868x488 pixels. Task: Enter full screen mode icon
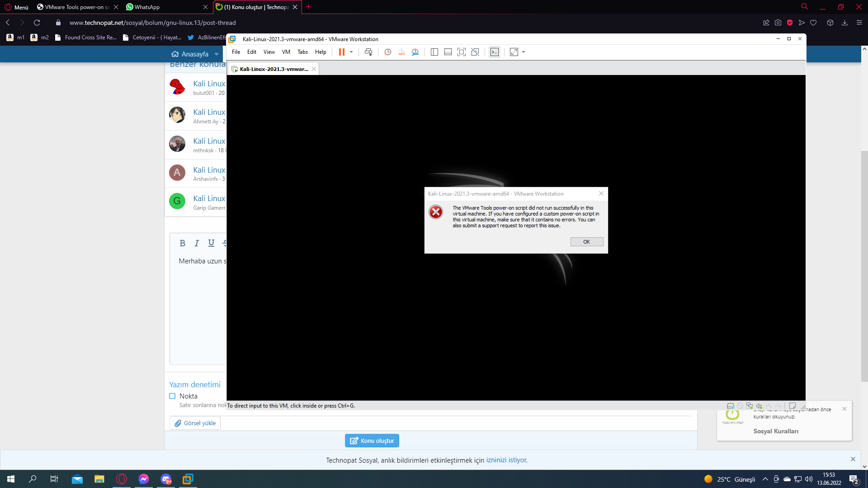click(461, 52)
